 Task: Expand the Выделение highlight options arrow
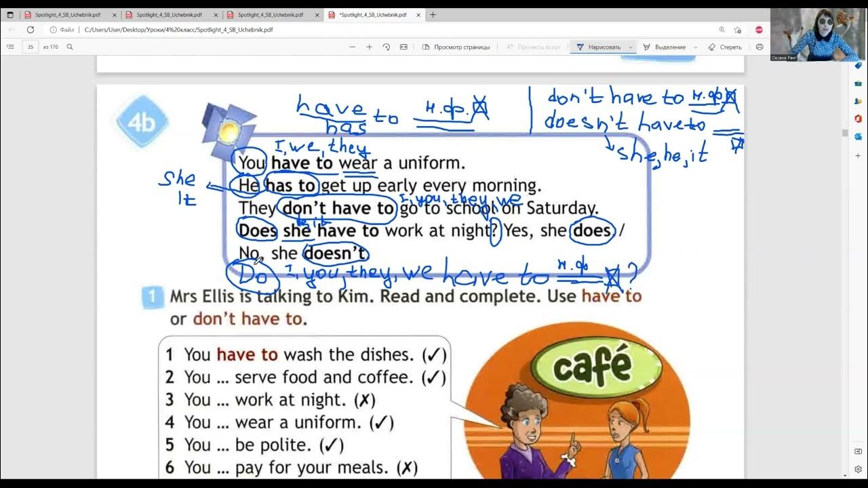tap(695, 47)
